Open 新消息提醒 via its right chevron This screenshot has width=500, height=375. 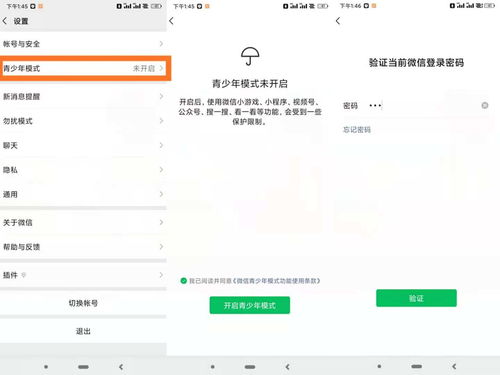pos(161,96)
